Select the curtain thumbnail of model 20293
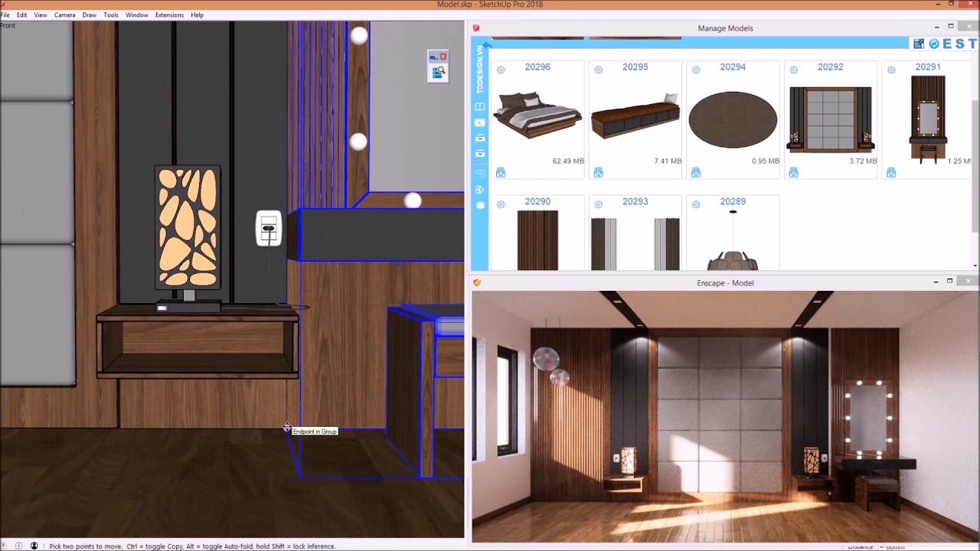The width and height of the screenshot is (980, 551). tap(635, 244)
